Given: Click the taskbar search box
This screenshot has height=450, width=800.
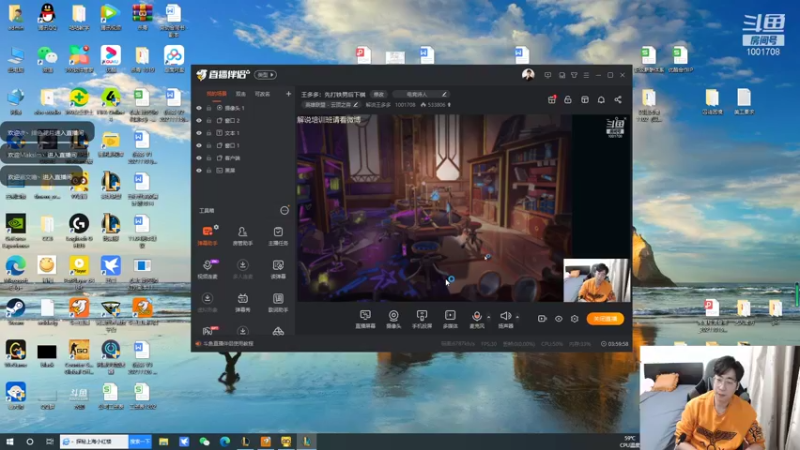Looking at the screenshot, I should point(94,442).
